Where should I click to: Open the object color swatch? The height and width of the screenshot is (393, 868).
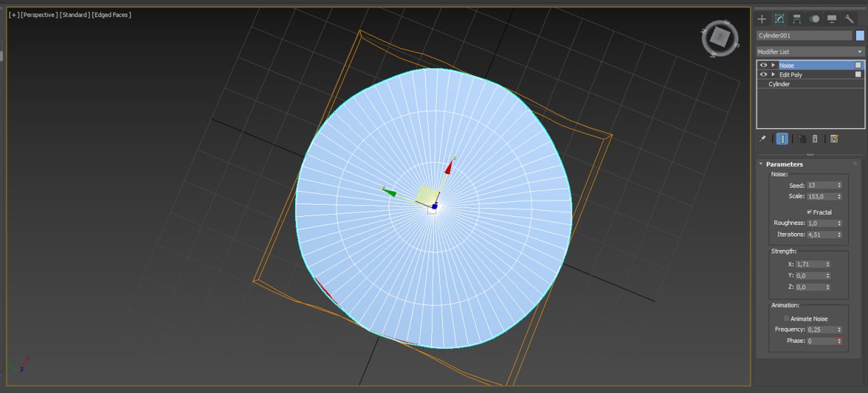(x=860, y=35)
